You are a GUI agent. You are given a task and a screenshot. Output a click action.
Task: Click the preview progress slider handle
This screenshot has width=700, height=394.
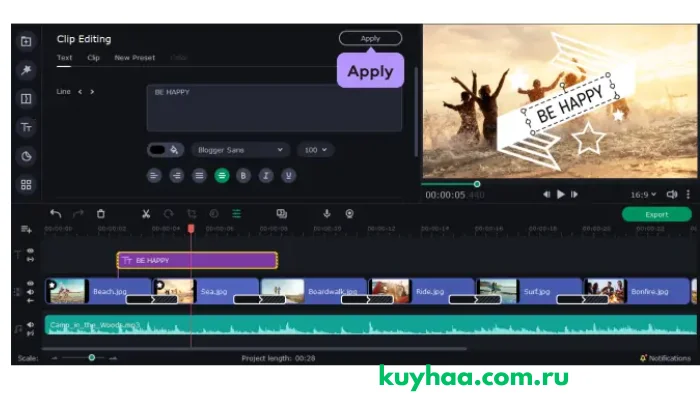pyautogui.click(x=477, y=184)
